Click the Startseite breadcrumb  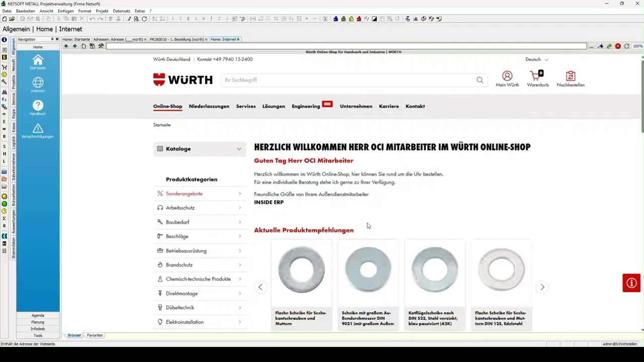coord(162,125)
